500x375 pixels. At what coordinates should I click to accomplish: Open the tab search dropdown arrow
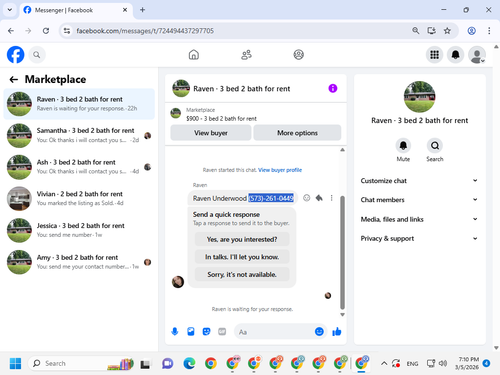(x=10, y=10)
